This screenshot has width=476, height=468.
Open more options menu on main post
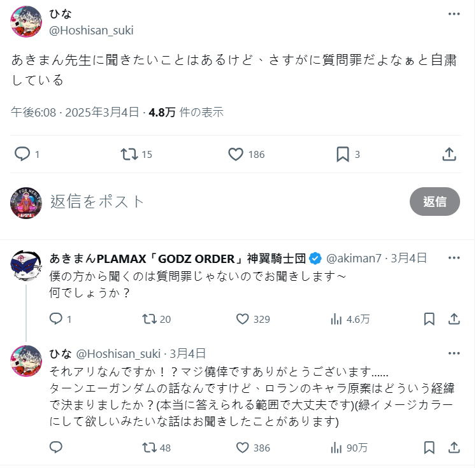[454, 15]
